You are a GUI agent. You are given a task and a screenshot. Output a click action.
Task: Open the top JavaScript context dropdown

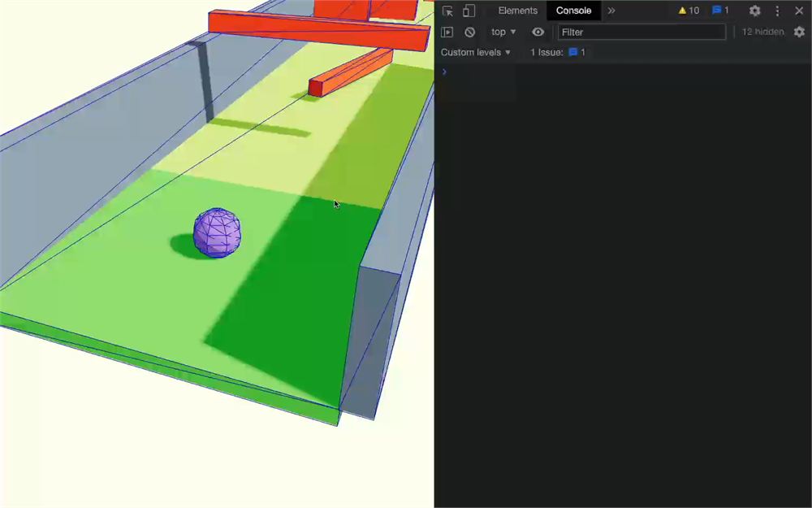click(x=503, y=33)
